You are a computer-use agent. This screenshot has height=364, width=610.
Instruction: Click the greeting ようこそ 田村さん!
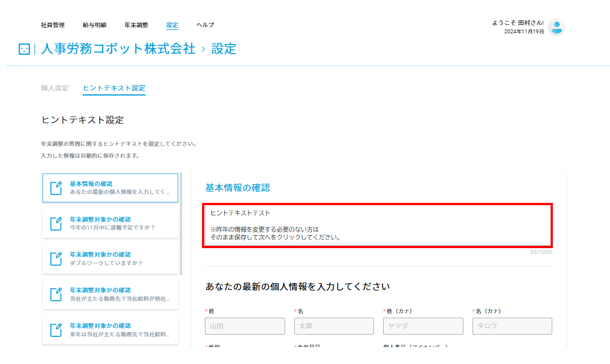(x=518, y=23)
